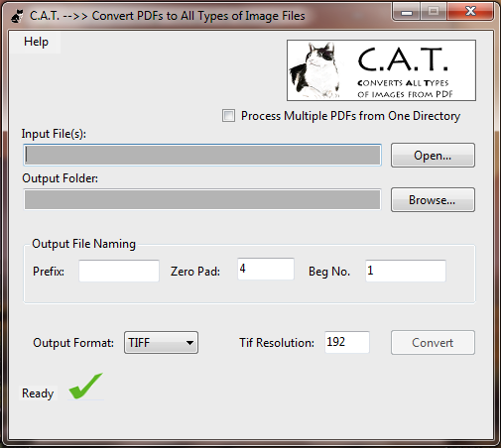Viewport: 501px width, 448px height.
Task: Click the Output Format: label
Action: coord(73,343)
